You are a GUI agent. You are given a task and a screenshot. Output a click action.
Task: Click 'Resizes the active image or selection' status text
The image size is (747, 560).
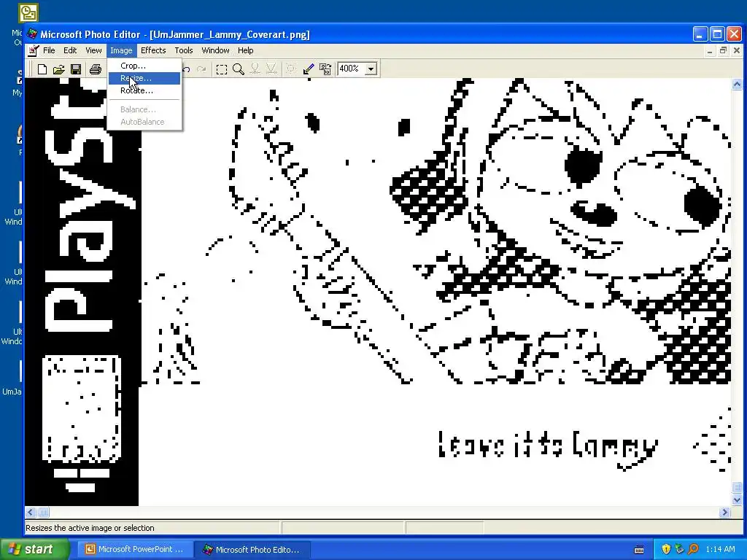pyautogui.click(x=90, y=528)
